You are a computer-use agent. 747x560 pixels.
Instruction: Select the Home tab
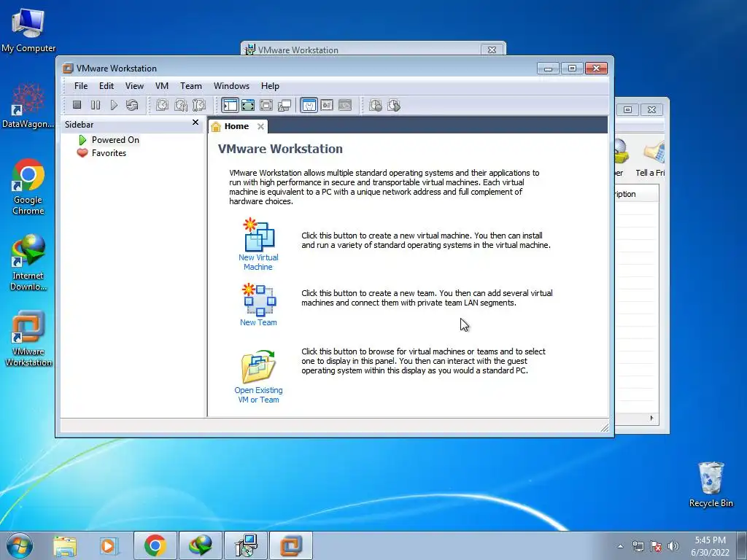click(x=237, y=126)
